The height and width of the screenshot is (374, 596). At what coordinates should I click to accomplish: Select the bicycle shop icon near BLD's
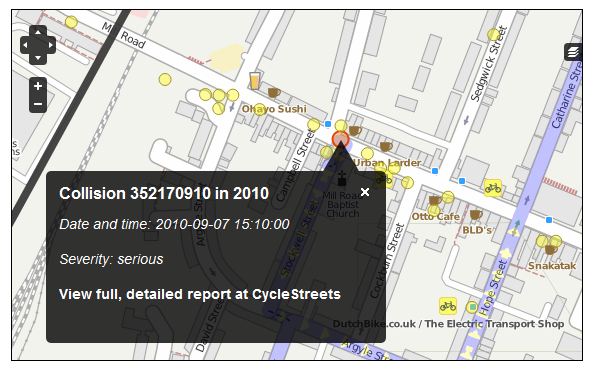pyautogui.click(x=493, y=188)
